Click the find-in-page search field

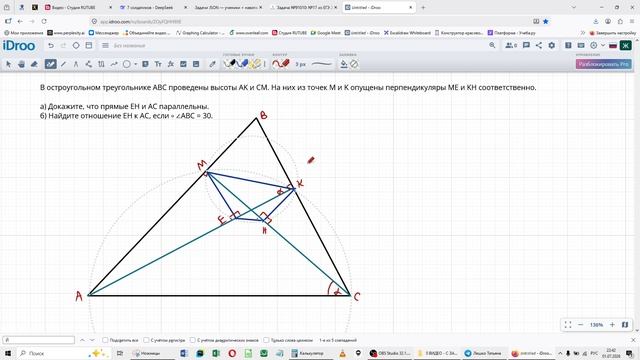[x=39, y=340]
